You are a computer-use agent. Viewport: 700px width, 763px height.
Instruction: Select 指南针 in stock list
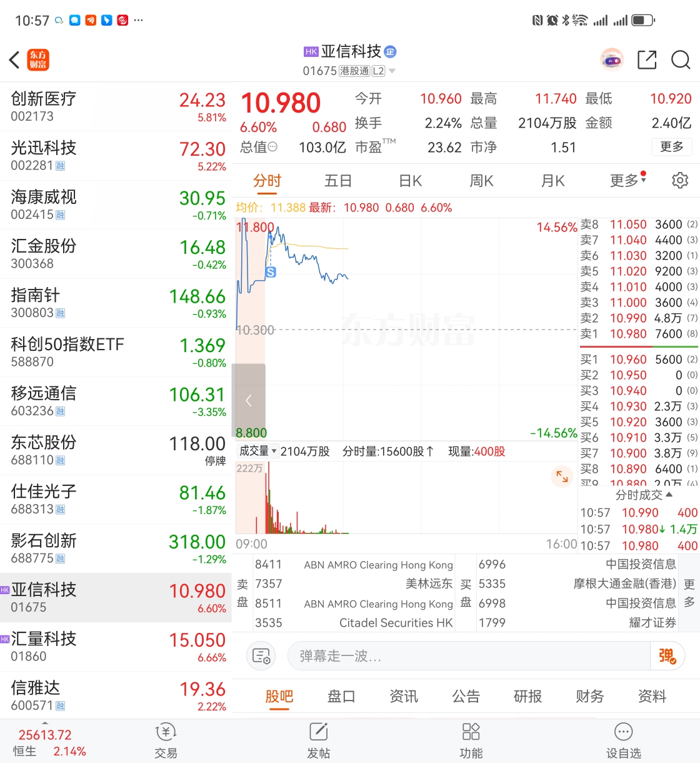(x=116, y=303)
